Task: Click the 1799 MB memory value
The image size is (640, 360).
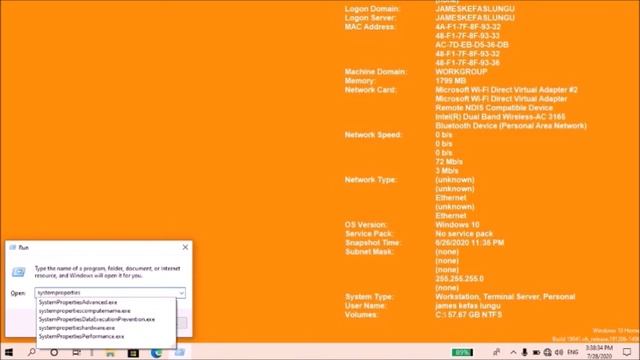Action: [x=451, y=81]
